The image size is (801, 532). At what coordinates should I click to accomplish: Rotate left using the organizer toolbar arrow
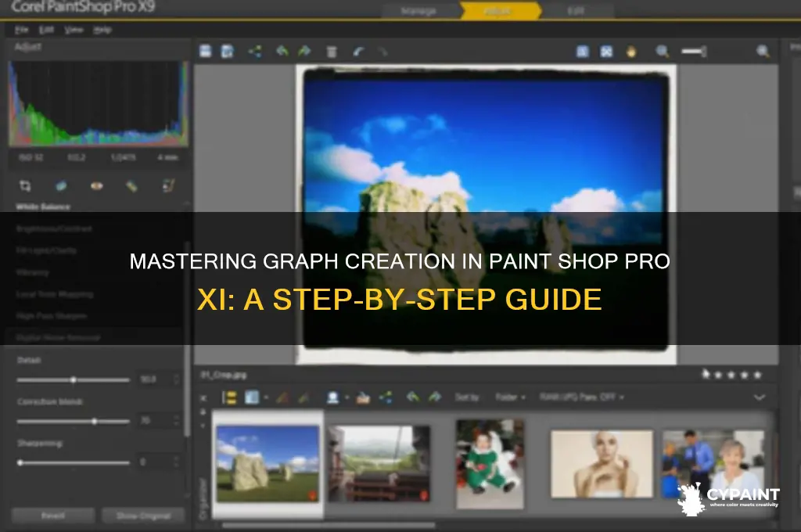pyautogui.click(x=413, y=397)
